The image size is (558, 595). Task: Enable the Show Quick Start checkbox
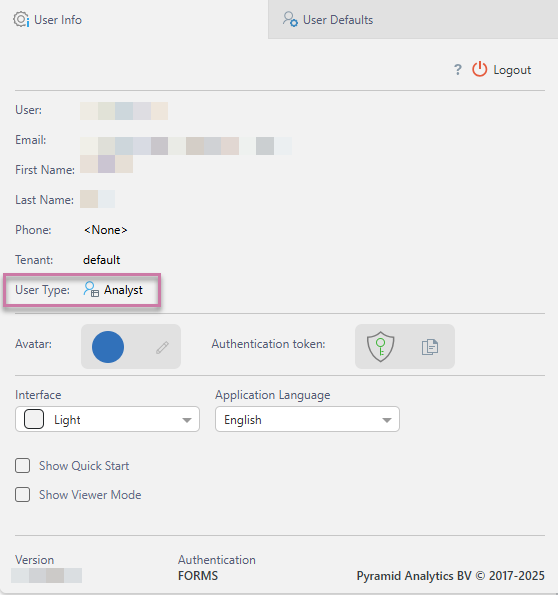[x=22, y=466]
